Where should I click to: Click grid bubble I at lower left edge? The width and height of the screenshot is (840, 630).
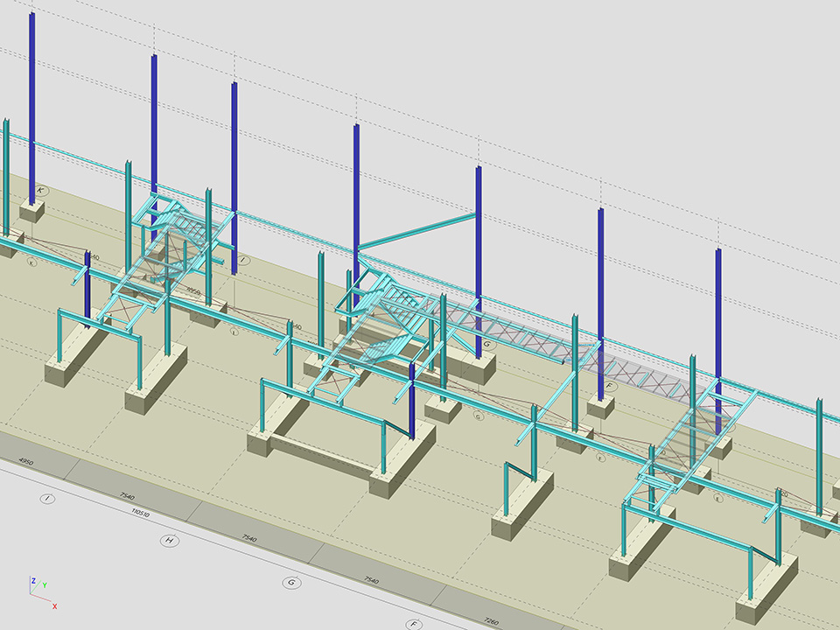point(47,499)
